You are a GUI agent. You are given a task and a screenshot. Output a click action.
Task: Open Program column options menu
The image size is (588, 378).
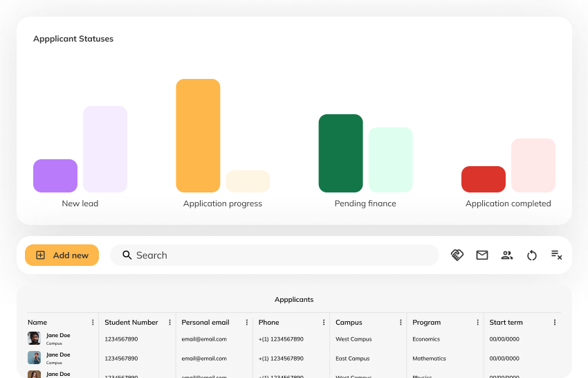(477, 323)
